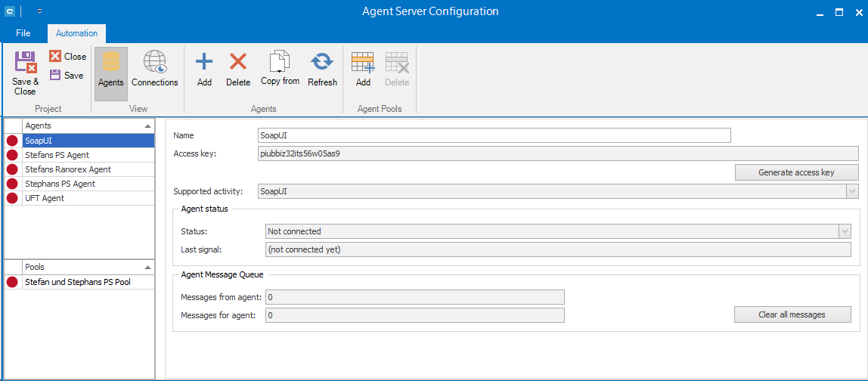Switch to Connections view
The height and width of the screenshot is (381, 868).
pos(154,63)
